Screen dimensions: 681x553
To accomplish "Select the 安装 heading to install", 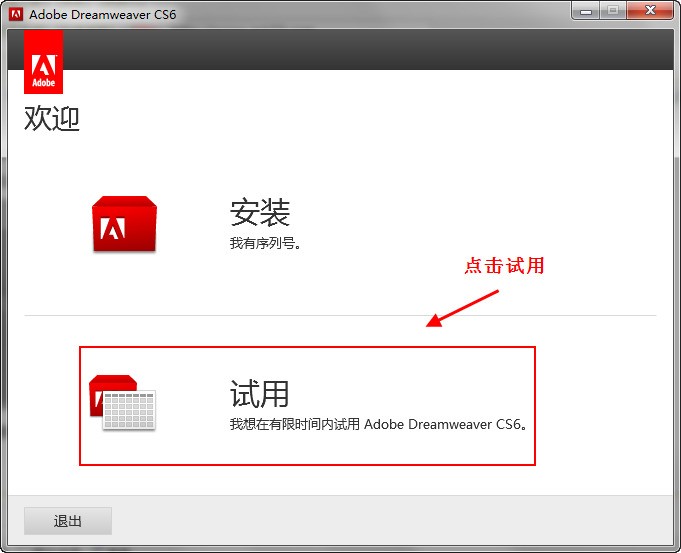I will (x=260, y=212).
